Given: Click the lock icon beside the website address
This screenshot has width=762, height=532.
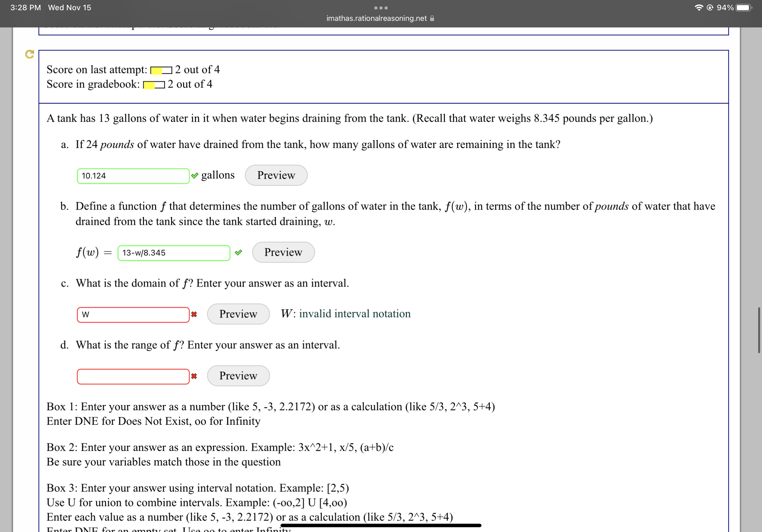Looking at the screenshot, I should [432, 18].
